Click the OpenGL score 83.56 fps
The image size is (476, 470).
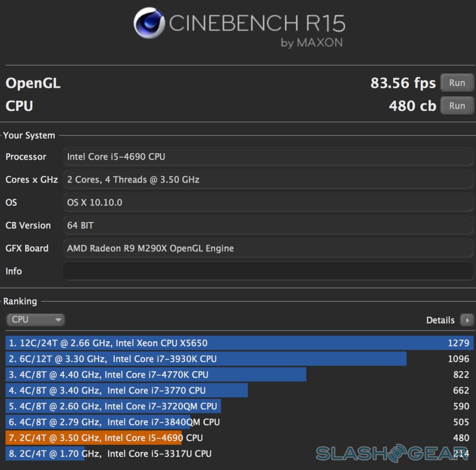click(x=403, y=83)
